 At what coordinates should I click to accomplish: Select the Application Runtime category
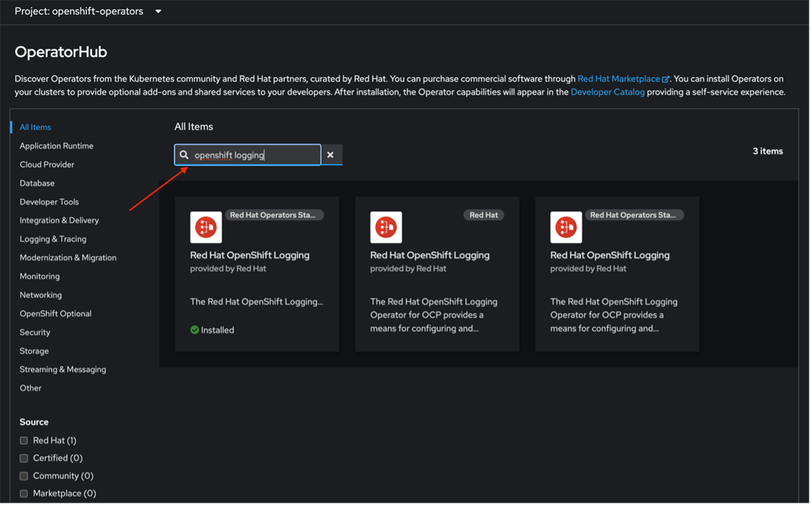pos(56,146)
